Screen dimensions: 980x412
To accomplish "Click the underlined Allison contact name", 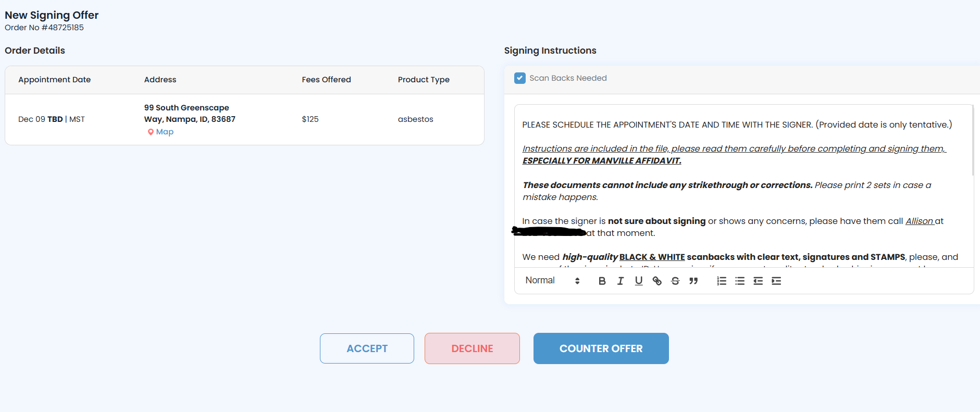I will tap(920, 221).
